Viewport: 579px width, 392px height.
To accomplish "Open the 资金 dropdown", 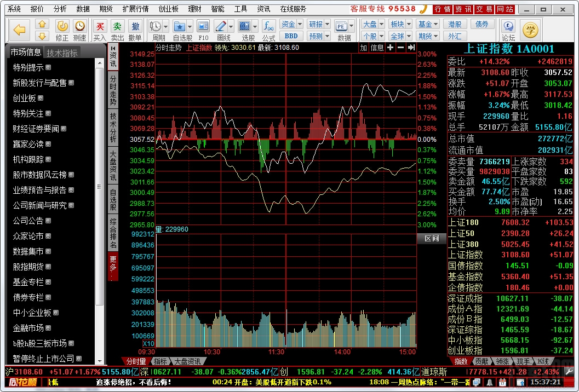I will [291, 24].
